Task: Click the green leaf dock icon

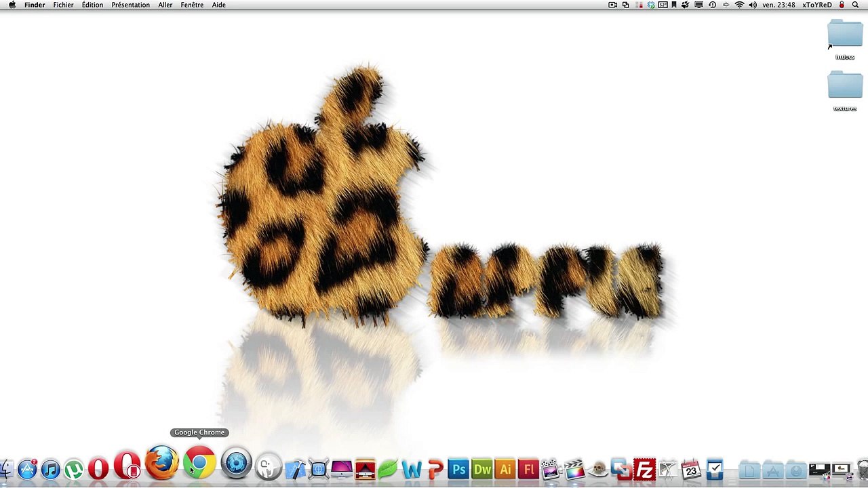Action: coord(389,469)
